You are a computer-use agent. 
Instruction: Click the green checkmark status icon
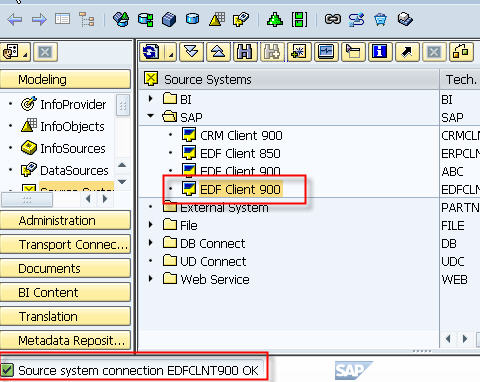click(7, 370)
